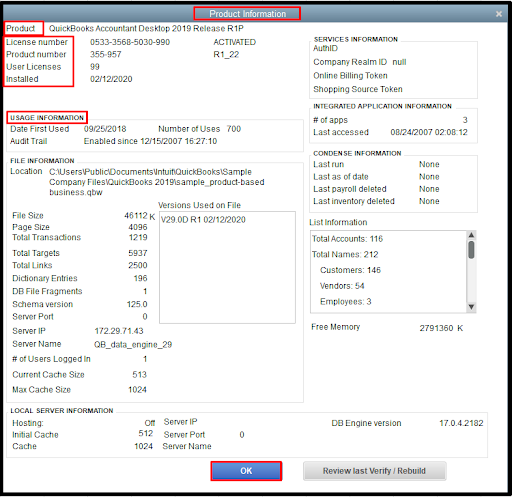Screen dimensions: 512x497
Task: Click the R1_22 value
Action: point(226,54)
